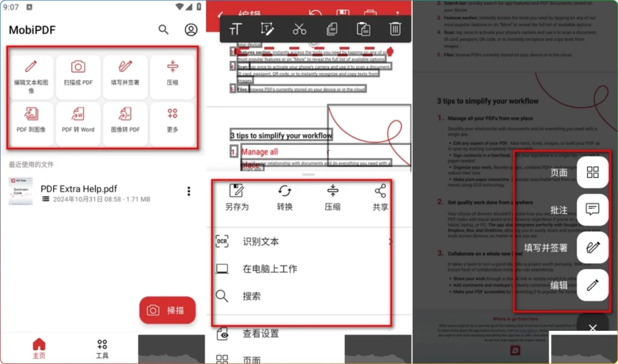The width and height of the screenshot is (618, 364).
Task: Switch to the Tools (工具) tab
Action: (x=102, y=348)
